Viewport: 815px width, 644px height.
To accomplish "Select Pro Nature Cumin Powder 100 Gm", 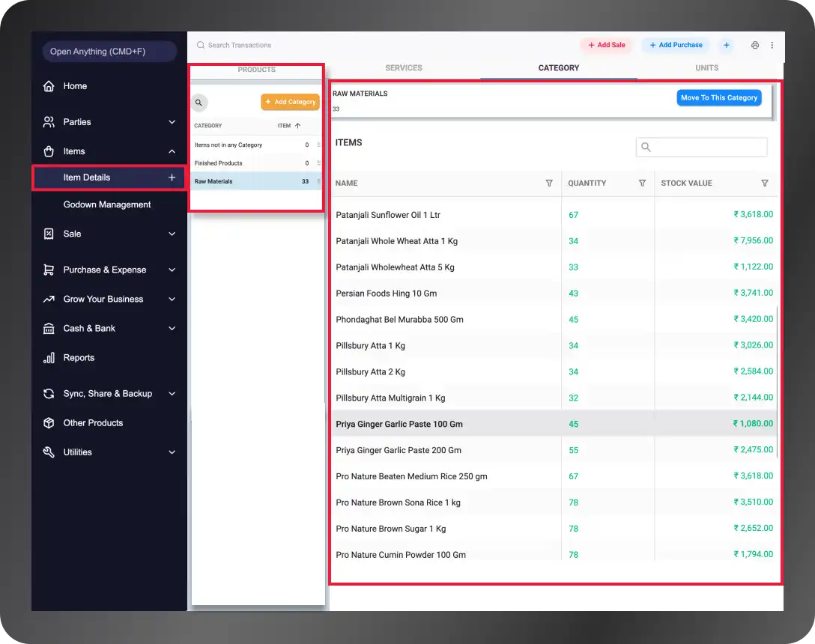I will click(554, 554).
